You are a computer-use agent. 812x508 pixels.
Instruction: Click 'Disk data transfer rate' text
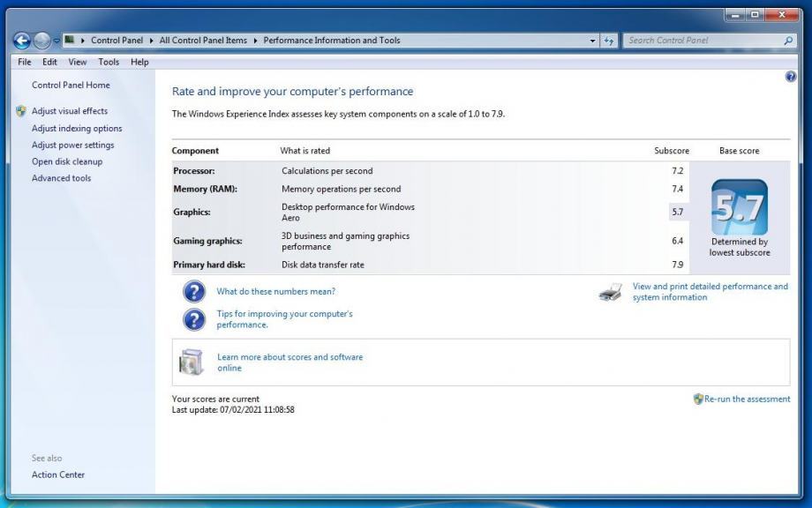point(323,265)
